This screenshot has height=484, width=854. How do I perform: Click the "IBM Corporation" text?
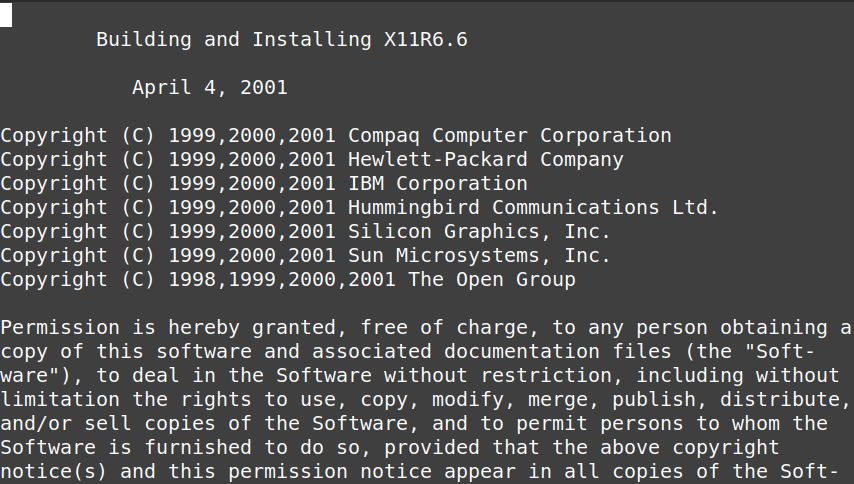(438, 184)
